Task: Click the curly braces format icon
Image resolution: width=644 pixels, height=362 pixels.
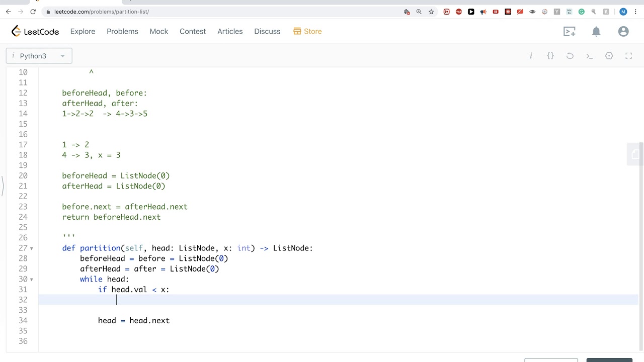Action: pyautogui.click(x=550, y=56)
